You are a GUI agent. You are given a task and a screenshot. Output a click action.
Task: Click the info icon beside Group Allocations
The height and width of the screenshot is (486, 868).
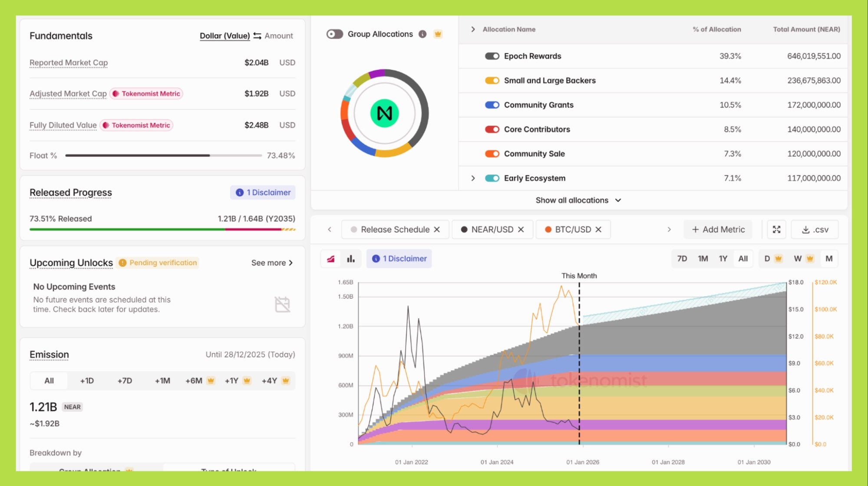point(422,34)
